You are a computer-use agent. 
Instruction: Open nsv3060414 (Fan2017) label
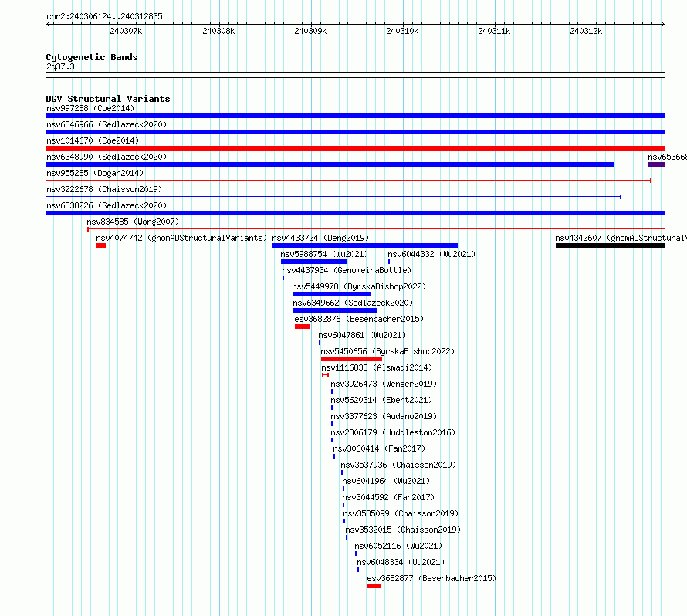(x=379, y=448)
